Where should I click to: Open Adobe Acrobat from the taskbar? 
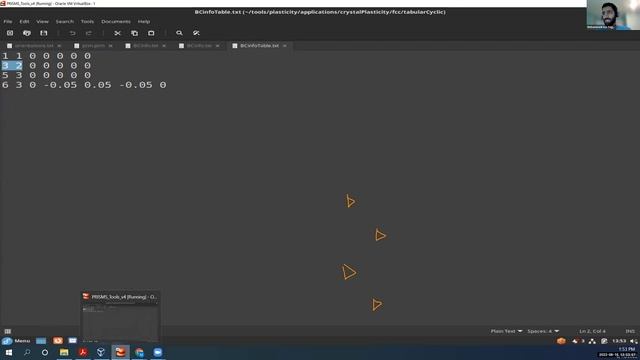pyautogui.click(x=83, y=352)
